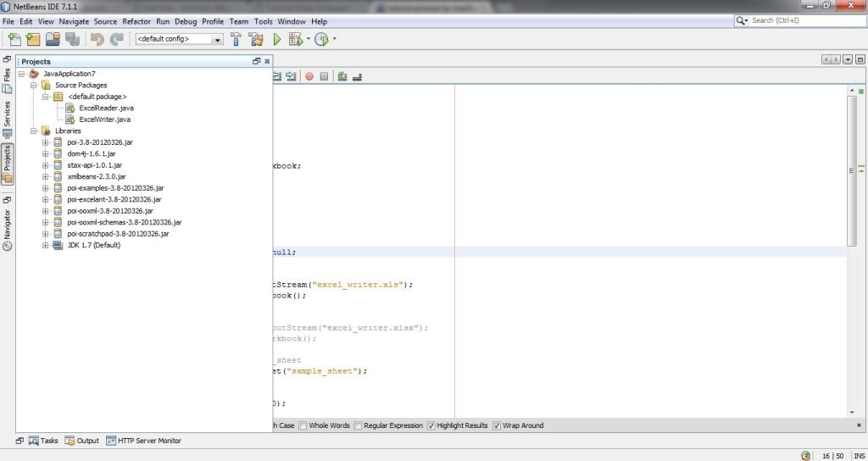The width and height of the screenshot is (868, 461).
Task: Click the Clean and Build icon
Action: pos(256,39)
